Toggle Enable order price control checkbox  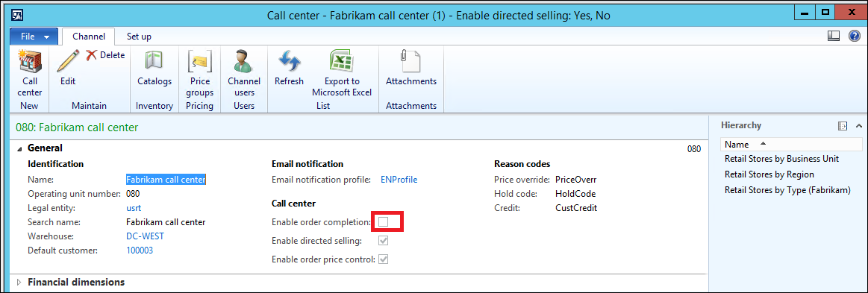(383, 259)
